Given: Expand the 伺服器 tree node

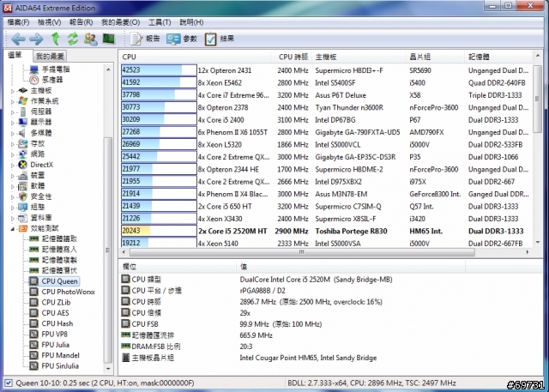Looking at the screenshot, I should pyautogui.click(x=13, y=112).
